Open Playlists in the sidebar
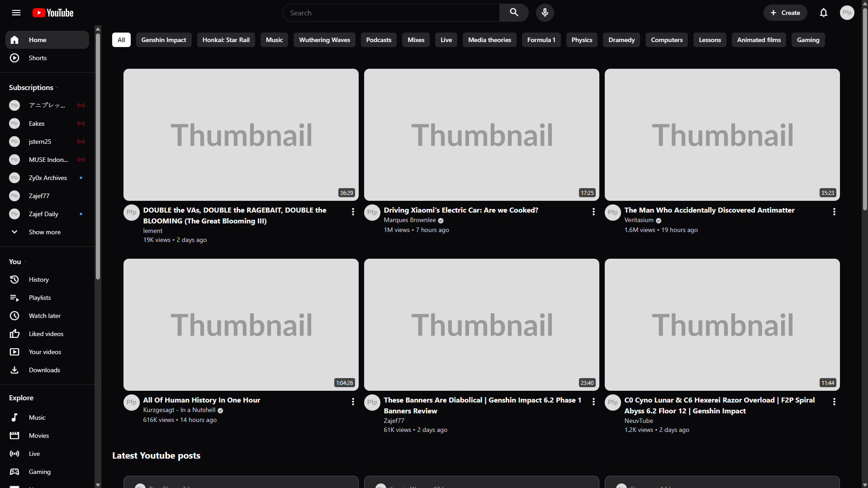 pos(47,298)
